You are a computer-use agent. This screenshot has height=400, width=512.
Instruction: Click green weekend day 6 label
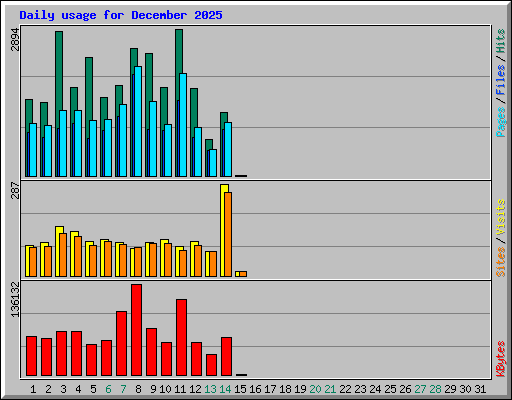(108, 389)
